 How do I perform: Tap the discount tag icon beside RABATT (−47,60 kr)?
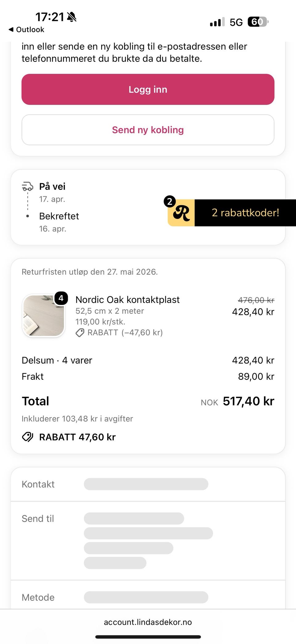click(80, 333)
